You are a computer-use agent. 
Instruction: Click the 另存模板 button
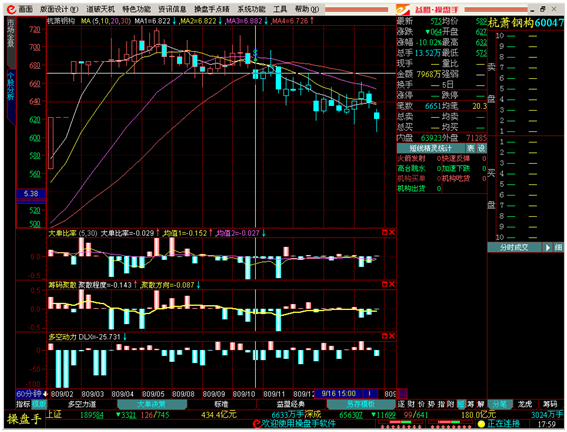(361, 404)
